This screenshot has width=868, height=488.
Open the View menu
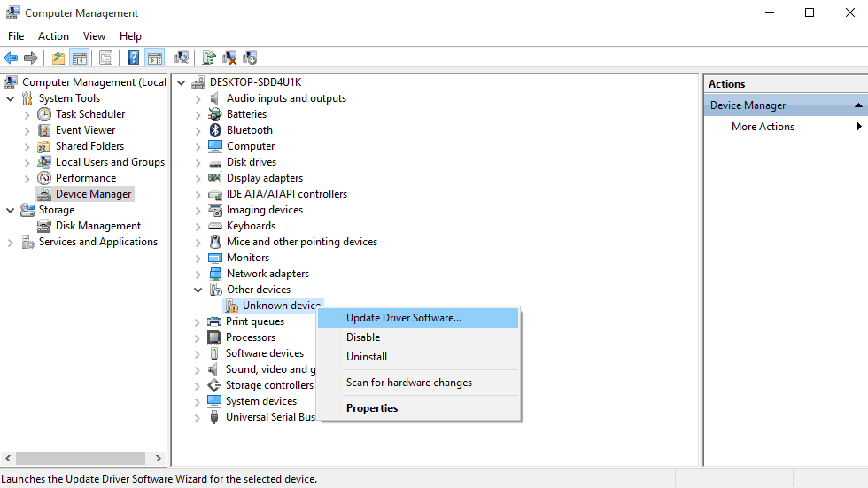[x=94, y=36]
